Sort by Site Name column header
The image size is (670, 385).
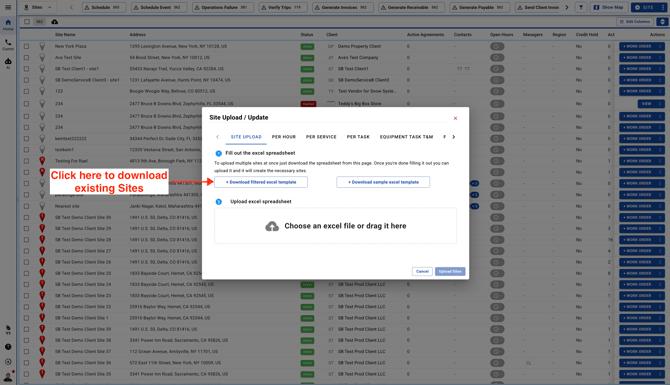65,35
